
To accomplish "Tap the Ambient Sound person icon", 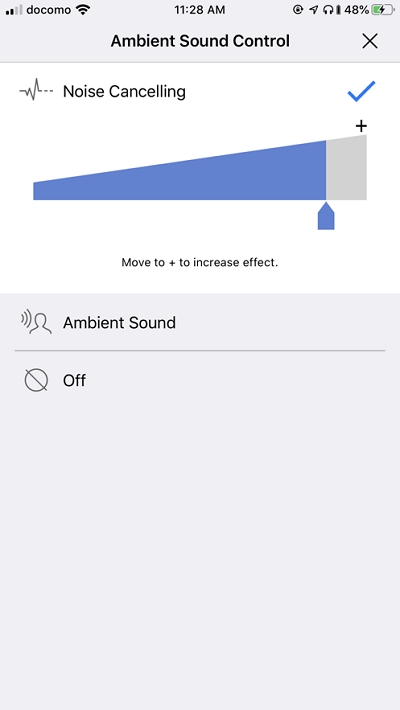I will tap(36, 323).
